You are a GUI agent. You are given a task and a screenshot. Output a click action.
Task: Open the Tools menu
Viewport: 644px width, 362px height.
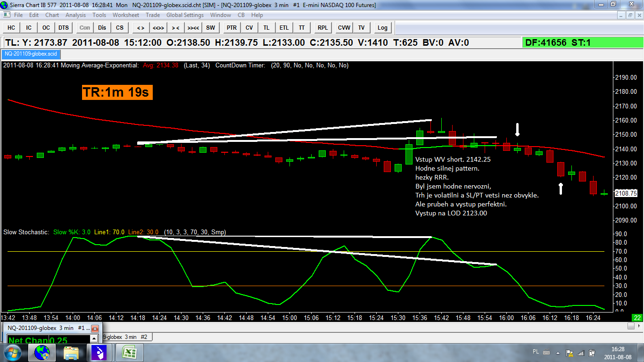[x=99, y=15]
